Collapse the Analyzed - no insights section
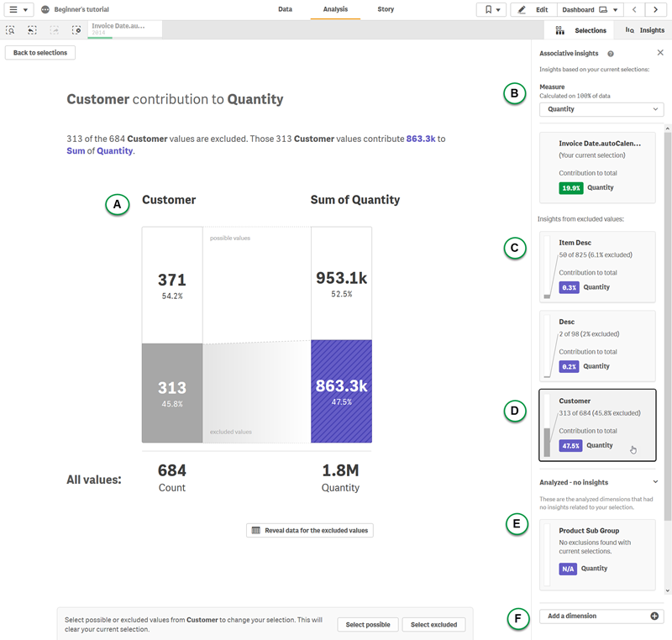Screen dimensions: 672x640 [655, 482]
